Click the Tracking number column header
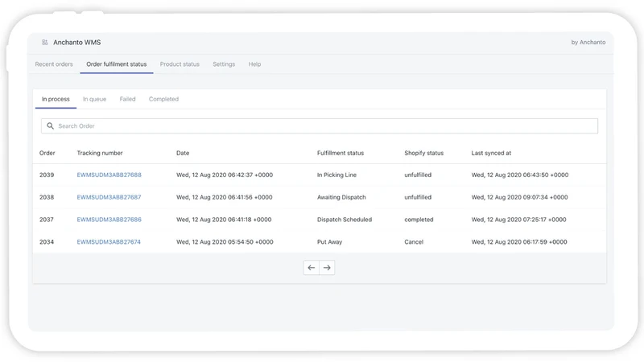The height and width of the screenshot is (362, 644). pos(100,153)
